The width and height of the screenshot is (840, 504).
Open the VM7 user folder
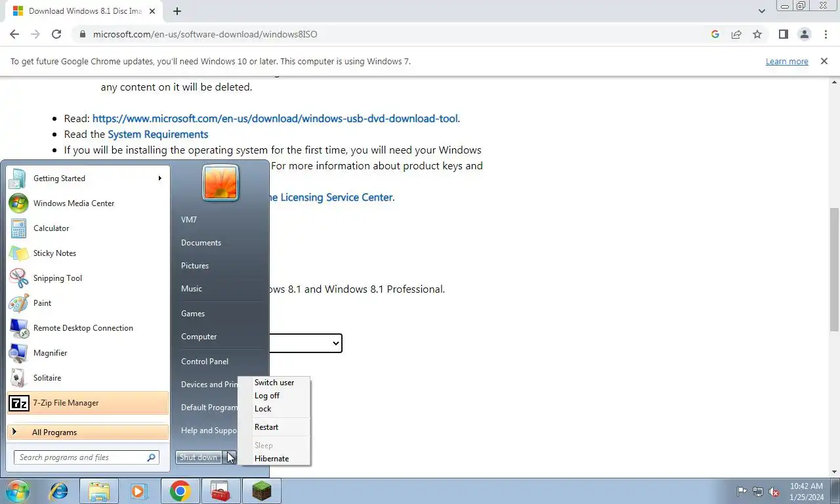click(x=189, y=220)
